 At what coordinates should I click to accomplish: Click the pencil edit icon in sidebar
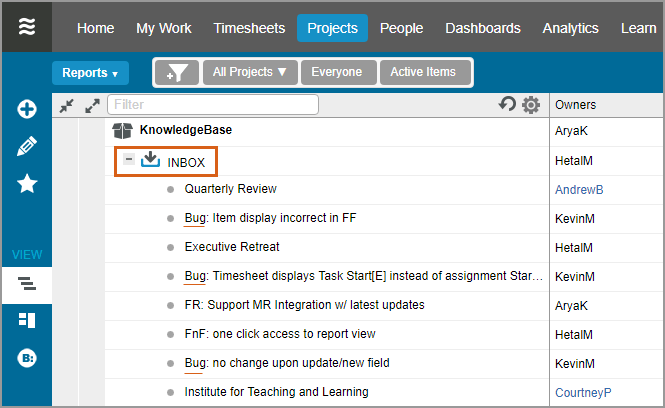[x=27, y=146]
